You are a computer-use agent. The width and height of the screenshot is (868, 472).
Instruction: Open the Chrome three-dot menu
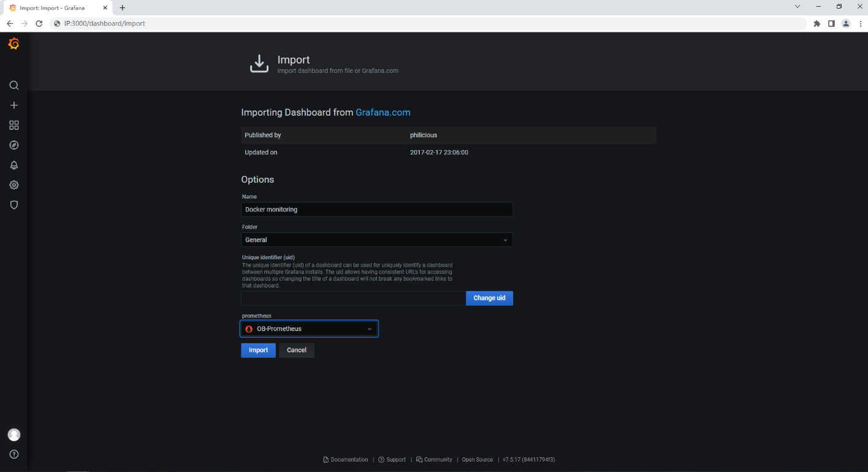pyautogui.click(x=861, y=23)
